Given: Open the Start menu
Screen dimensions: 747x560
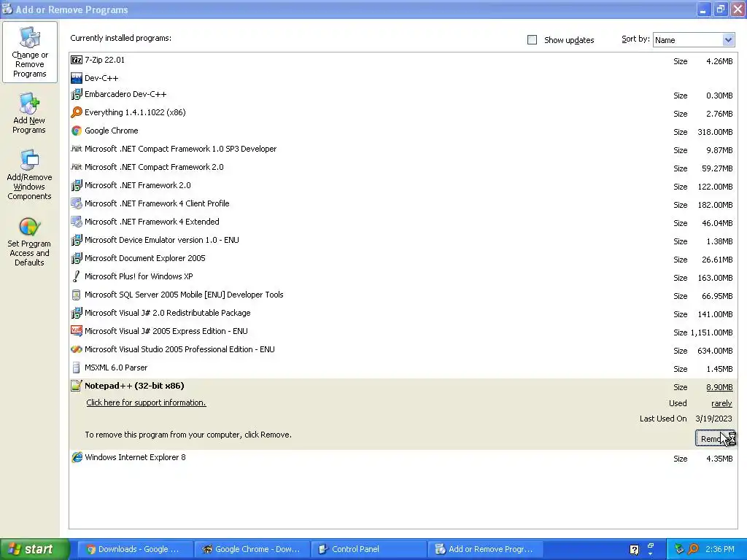Looking at the screenshot, I should pyautogui.click(x=34, y=549).
